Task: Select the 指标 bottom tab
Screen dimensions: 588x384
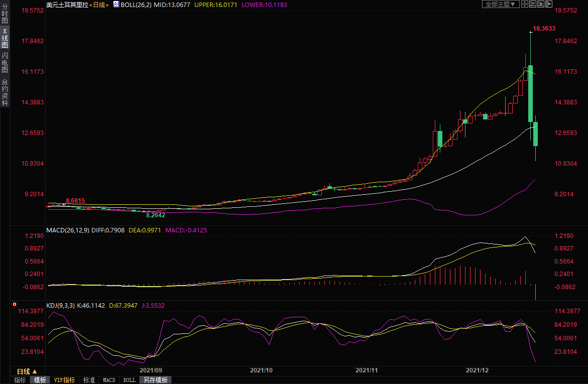Action: pyautogui.click(x=20, y=380)
